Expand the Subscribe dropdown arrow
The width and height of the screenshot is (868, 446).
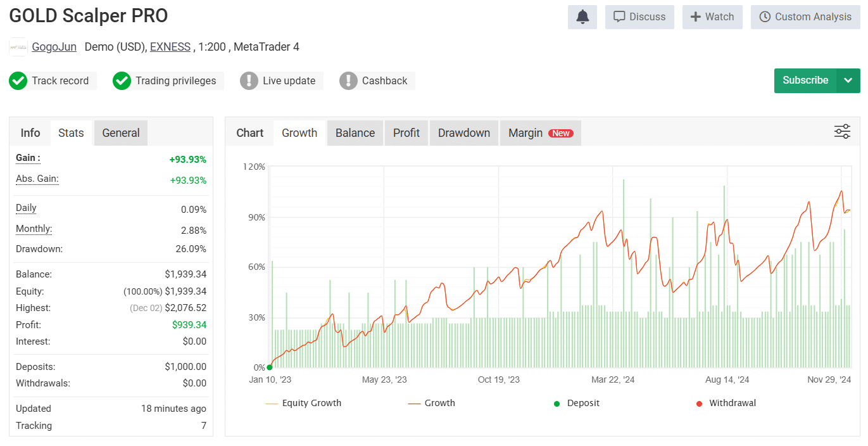(x=848, y=80)
